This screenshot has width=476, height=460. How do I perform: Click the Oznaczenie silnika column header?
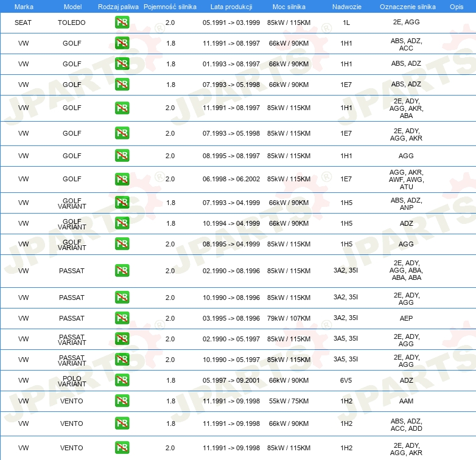coord(407,7)
